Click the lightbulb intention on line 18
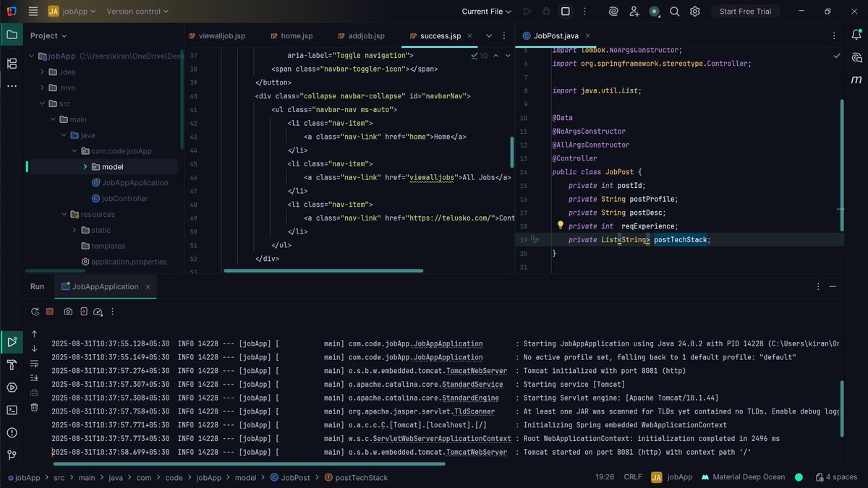 [x=560, y=226]
